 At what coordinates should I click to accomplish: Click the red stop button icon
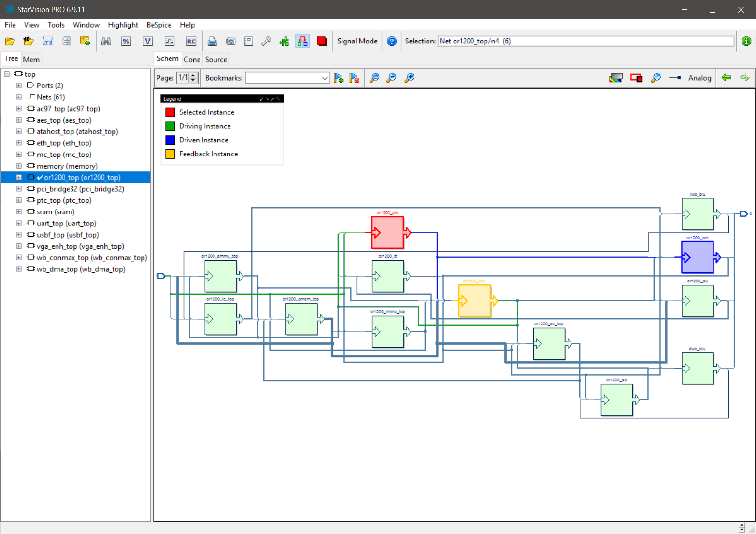[322, 42]
